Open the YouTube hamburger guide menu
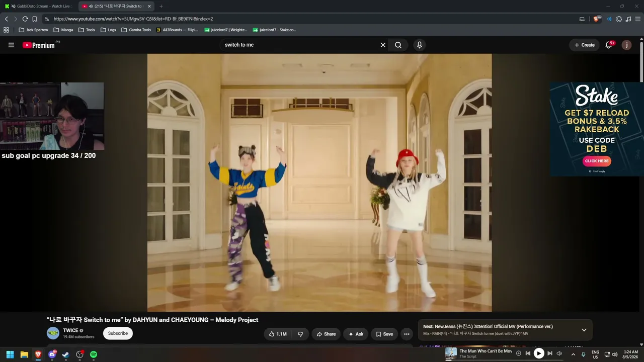644x362 pixels. click(x=11, y=45)
